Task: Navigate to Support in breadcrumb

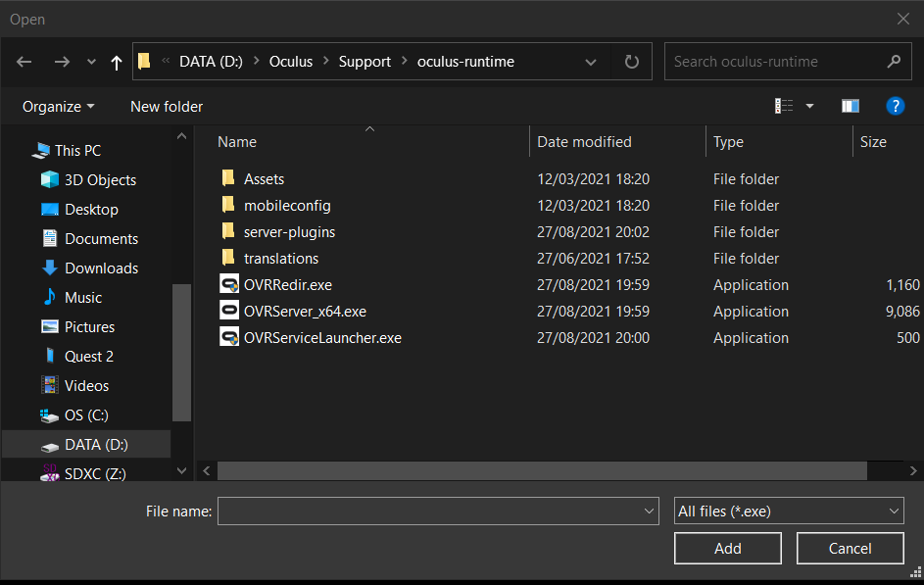Action: pyautogui.click(x=365, y=62)
